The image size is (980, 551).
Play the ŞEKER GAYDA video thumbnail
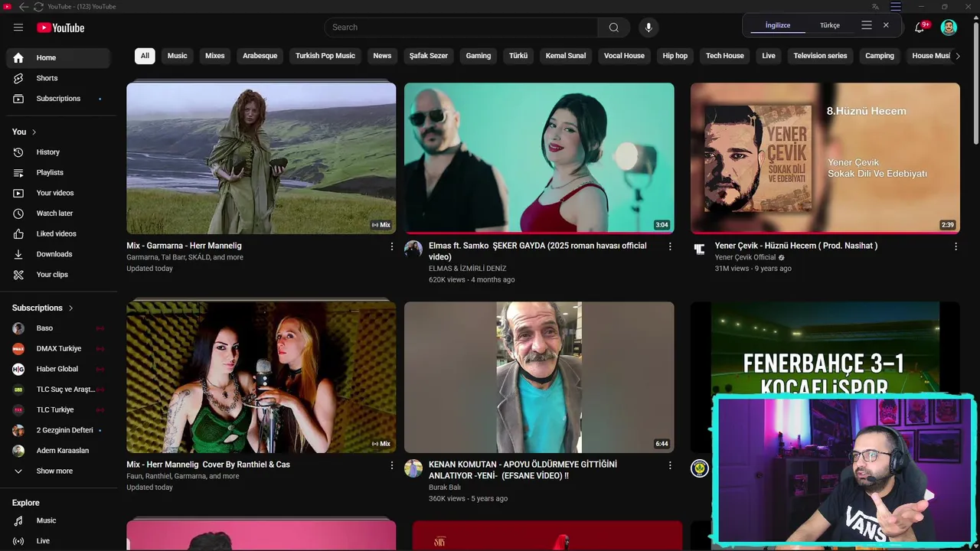tap(539, 158)
